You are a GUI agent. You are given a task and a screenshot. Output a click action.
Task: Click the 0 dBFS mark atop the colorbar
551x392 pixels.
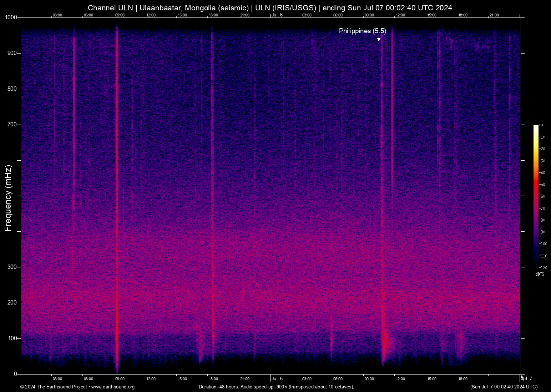tap(541, 125)
